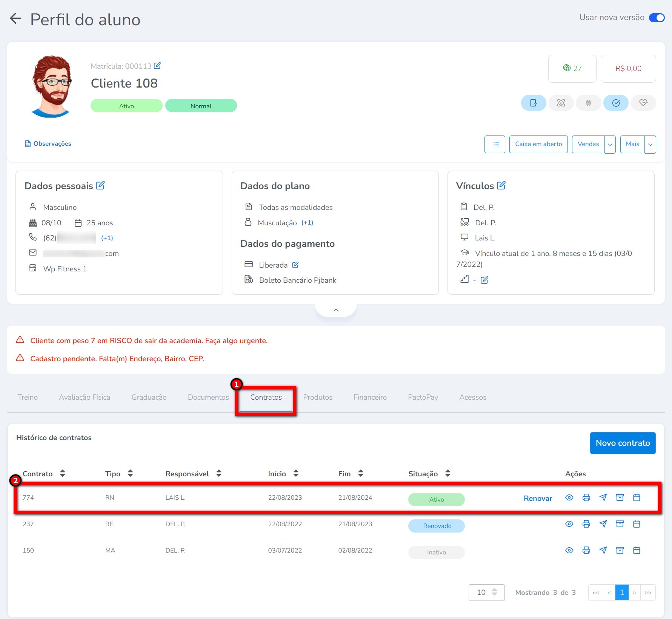Expand the Vendas dropdown arrow
Screen dimensions: 672x619
pos(610,145)
